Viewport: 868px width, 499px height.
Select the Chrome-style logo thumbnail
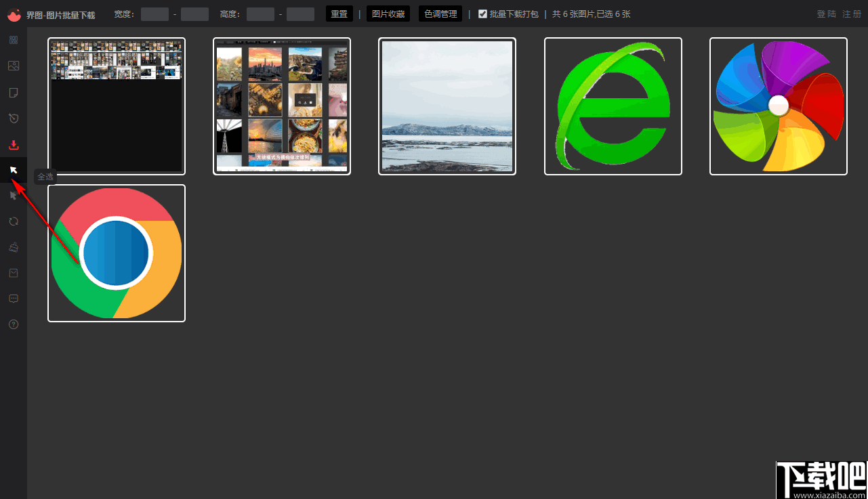(x=117, y=253)
